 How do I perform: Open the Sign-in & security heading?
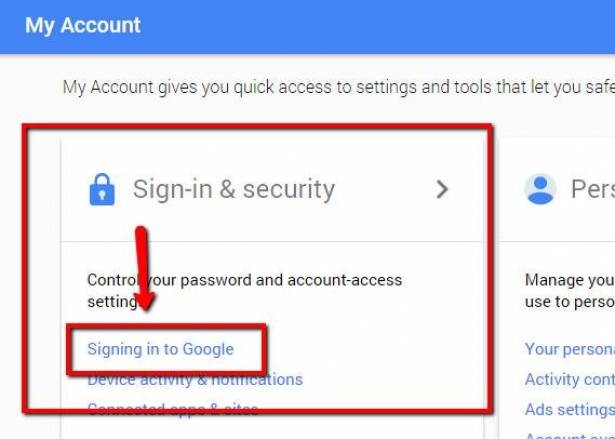[x=234, y=189]
